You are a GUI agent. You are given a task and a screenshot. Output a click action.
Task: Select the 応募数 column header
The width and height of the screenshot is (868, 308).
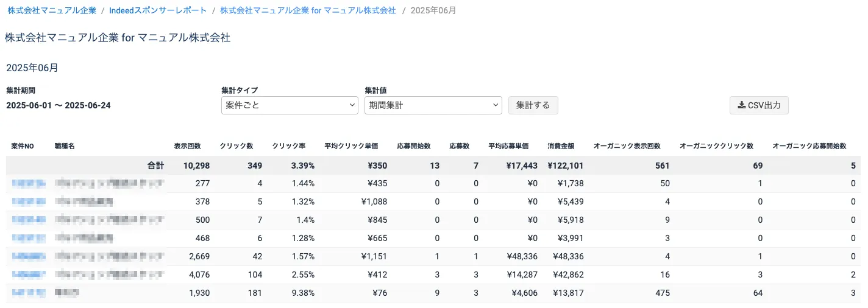(x=459, y=147)
